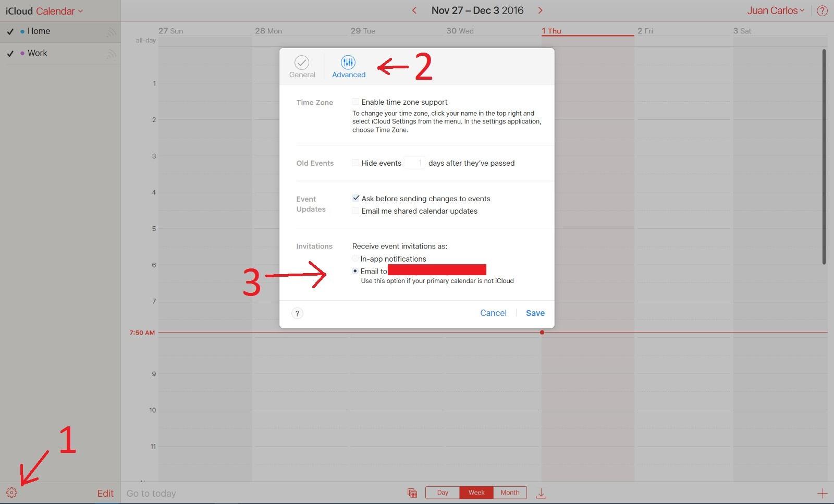Toggle the Home calendar checkmark

pos(10,32)
